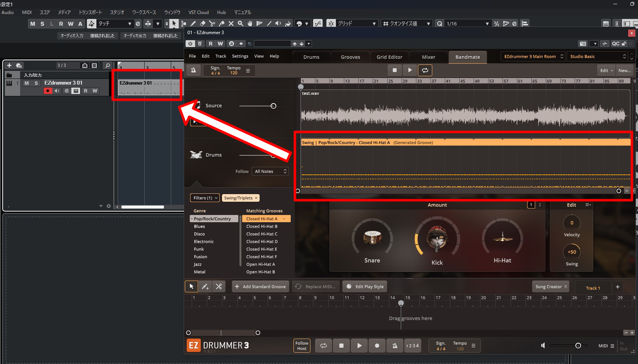Viewport: 638px width, 364px height.
Task: Open the Settings menu in EZdrummer
Action: [x=240, y=56]
